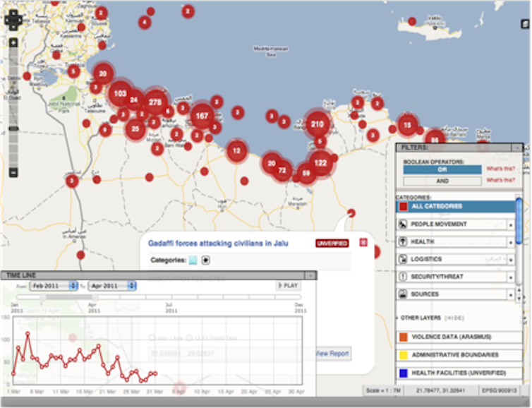Click the PEOPLE MOVEMENT category icon

(x=402, y=224)
